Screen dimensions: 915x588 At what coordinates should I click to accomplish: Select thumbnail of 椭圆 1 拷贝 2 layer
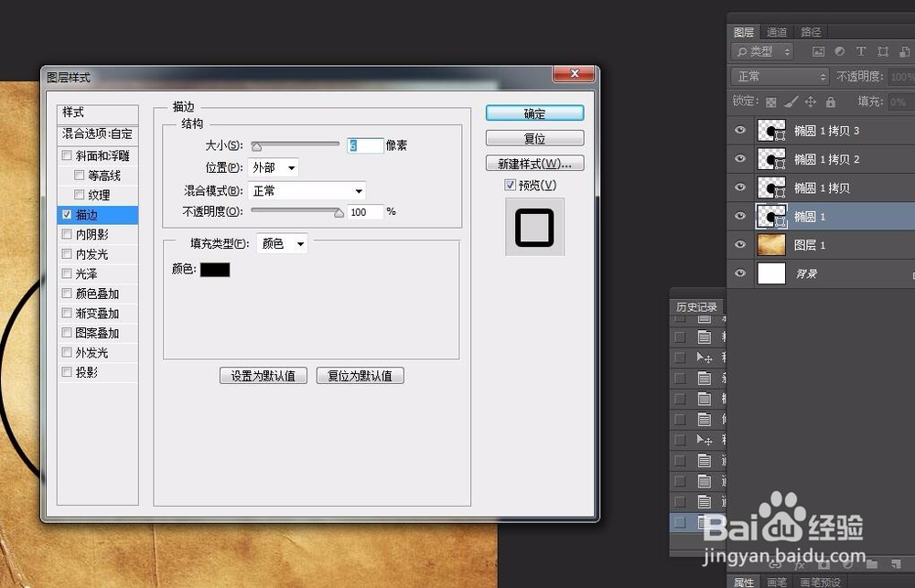(x=771, y=159)
